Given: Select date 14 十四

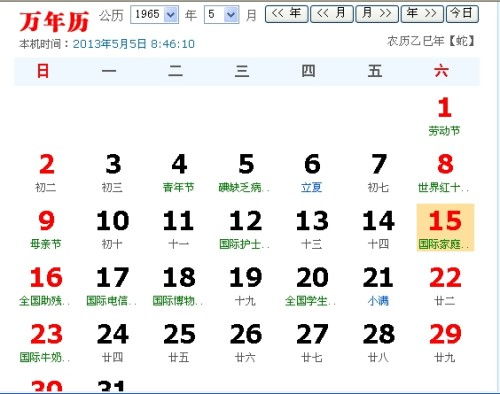Looking at the screenshot, I should [379, 229].
